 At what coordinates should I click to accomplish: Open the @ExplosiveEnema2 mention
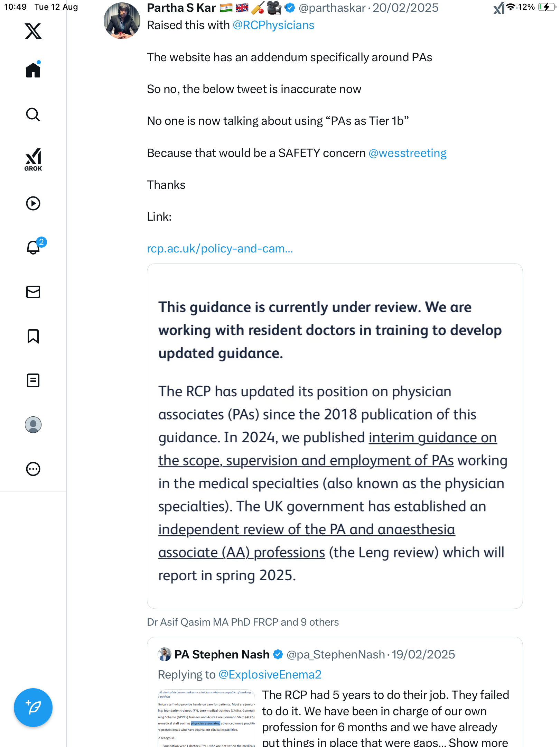(270, 675)
